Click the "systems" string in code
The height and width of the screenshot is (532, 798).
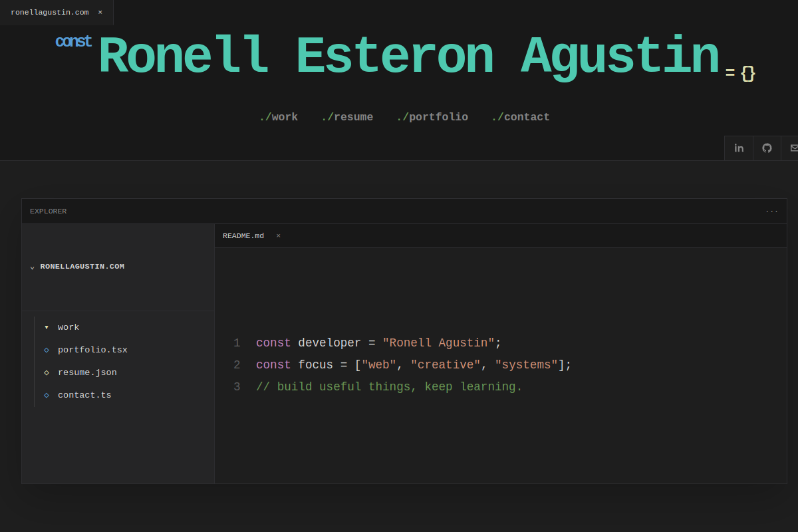coord(526,365)
